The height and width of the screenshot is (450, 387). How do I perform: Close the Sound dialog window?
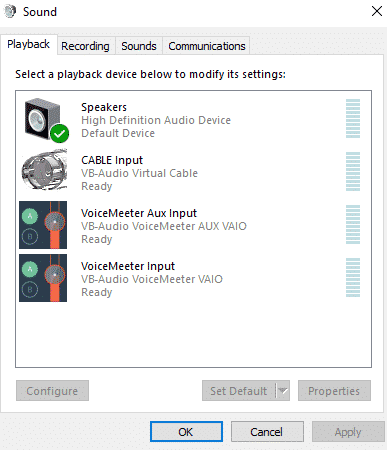[x=377, y=11]
